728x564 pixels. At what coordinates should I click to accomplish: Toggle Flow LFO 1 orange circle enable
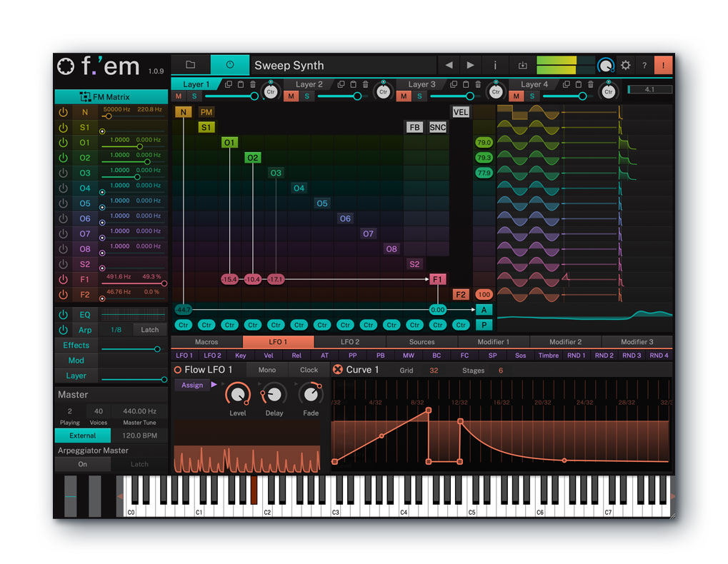[x=177, y=370]
